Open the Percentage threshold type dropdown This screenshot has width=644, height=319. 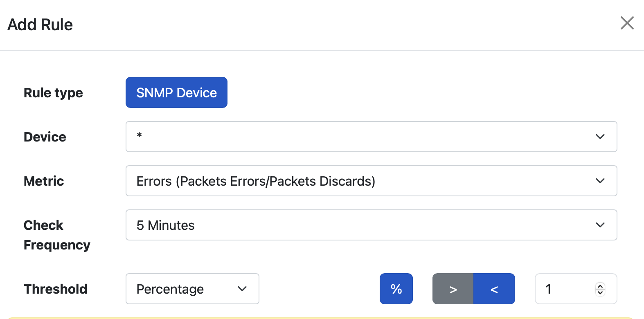[192, 289]
